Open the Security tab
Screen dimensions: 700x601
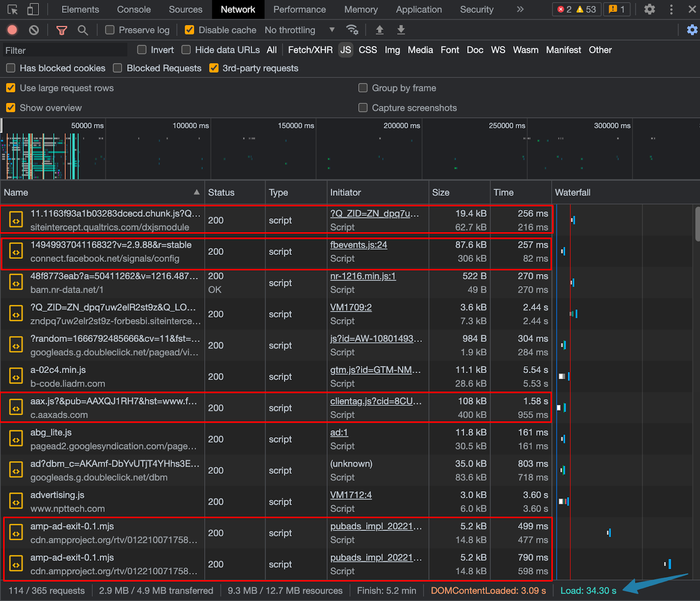tap(477, 9)
